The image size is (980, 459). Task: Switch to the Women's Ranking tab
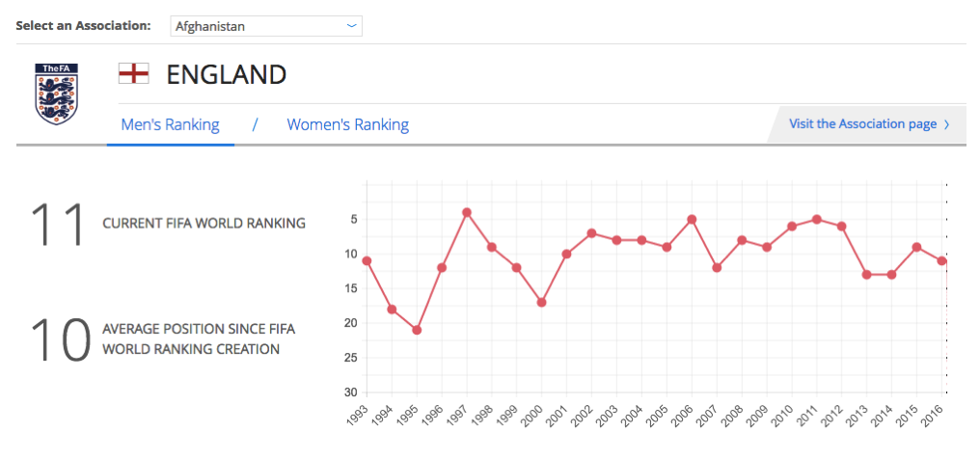[x=347, y=124]
